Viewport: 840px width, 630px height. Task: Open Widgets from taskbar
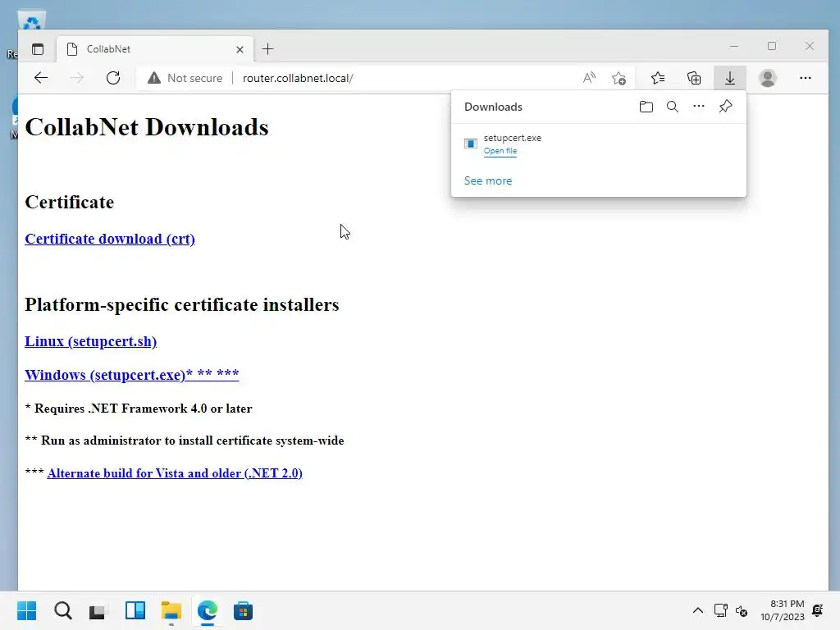(135, 610)
